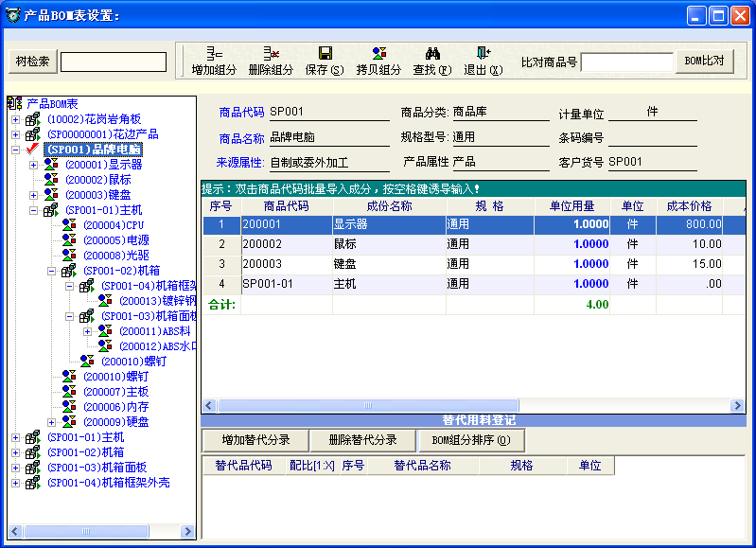
Task: Click the 商品名称 field showing 品牌电脑
Action: coord(329,137)
